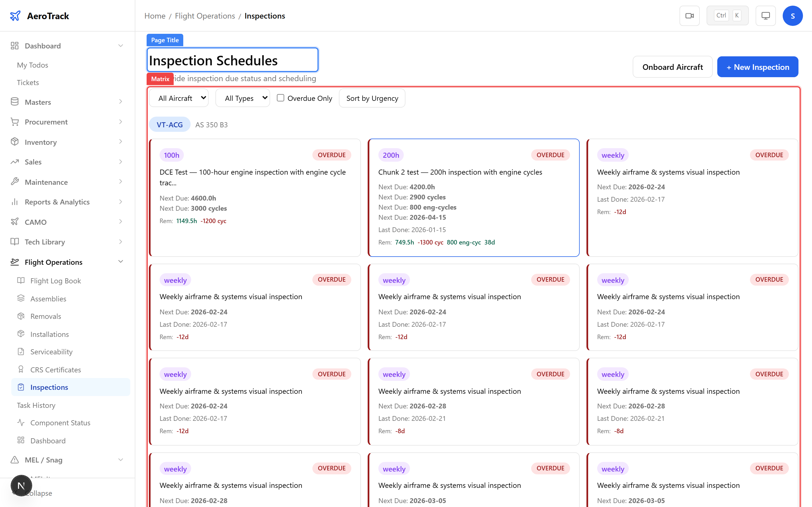
Task: Click the Tech Library book icon
Action: click(14, 242)
